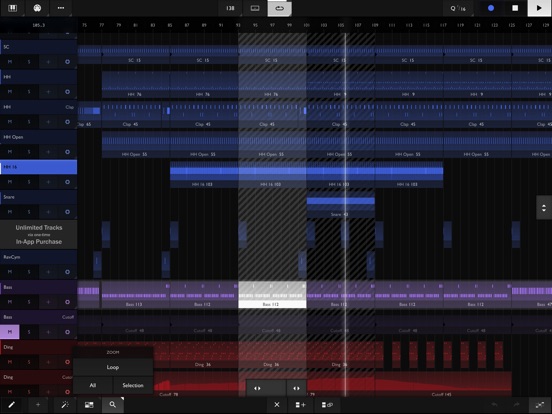Viewport: 552px width, 414px height.
Task: Open the 138 tempo setting
Action: (230, 8)
